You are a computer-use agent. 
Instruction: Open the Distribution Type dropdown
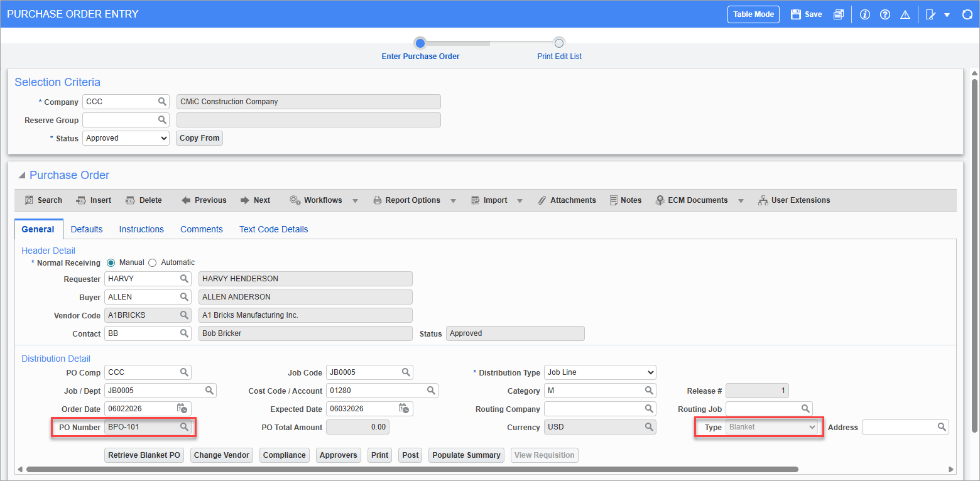[x=600, y=372]
